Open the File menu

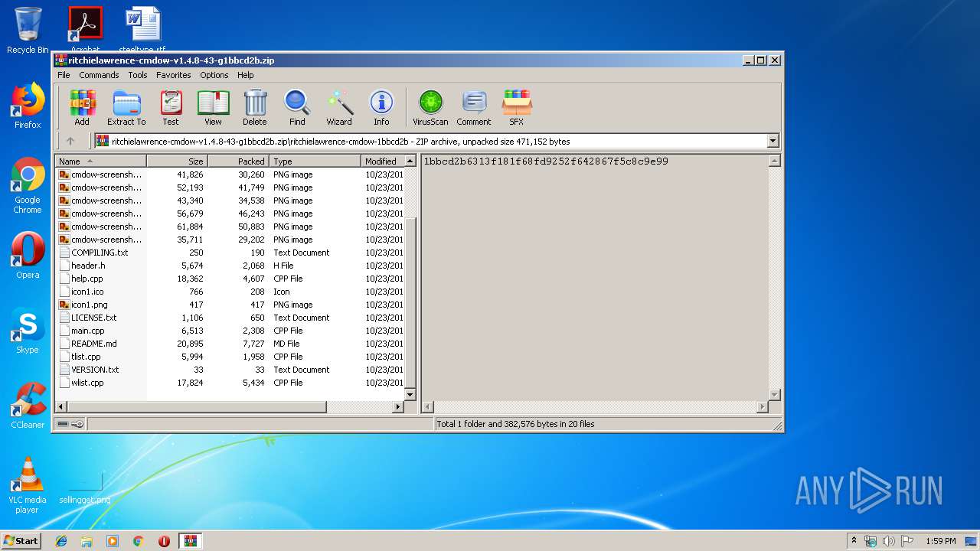[64, 75]
